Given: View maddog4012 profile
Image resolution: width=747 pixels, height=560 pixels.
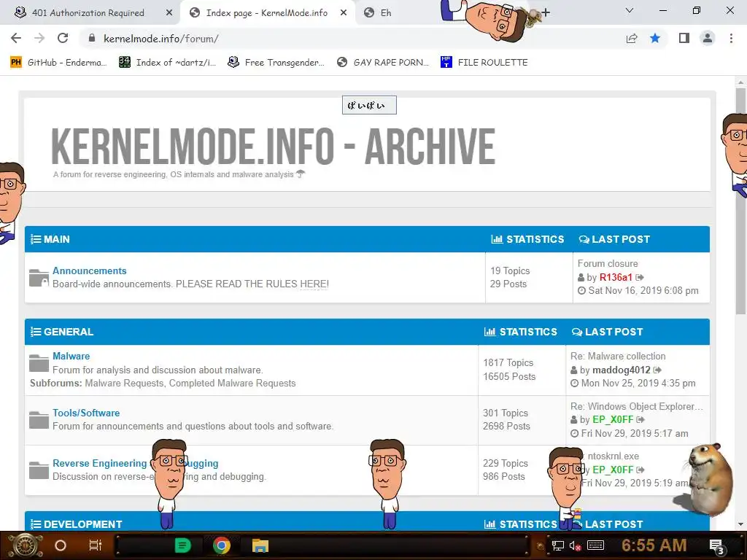Looking at the screenshot, I should tap(622, 370).
